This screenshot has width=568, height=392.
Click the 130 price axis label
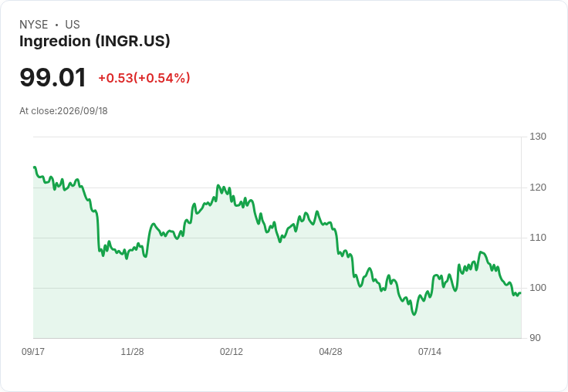pyautogui.click(x=538, y=137)
